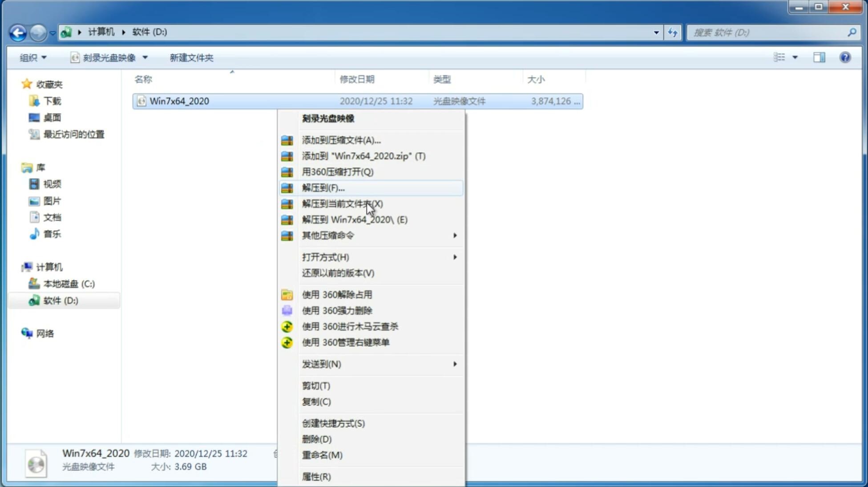Click 使用360解除占用 icon
The image size is (868, 487).
pyautogui.click(x=287, y=294)
